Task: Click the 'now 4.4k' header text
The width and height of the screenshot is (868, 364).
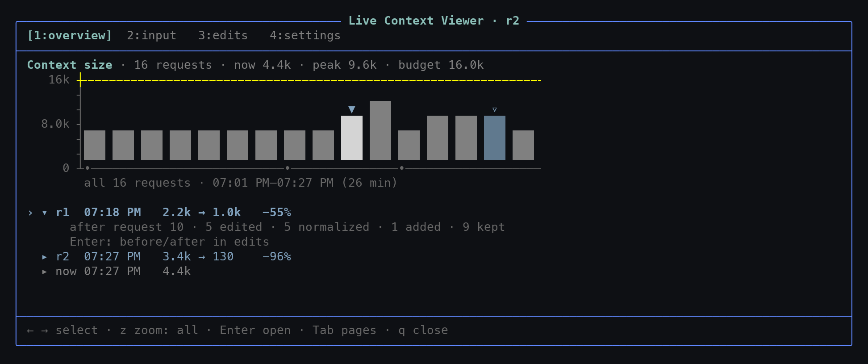Action: click(263, 65)
